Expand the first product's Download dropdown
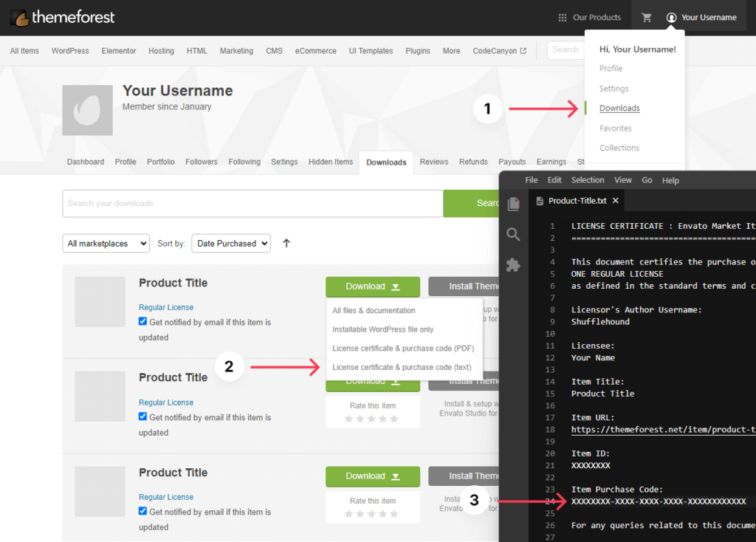This screenshot has height=542, width=756. 373,287
